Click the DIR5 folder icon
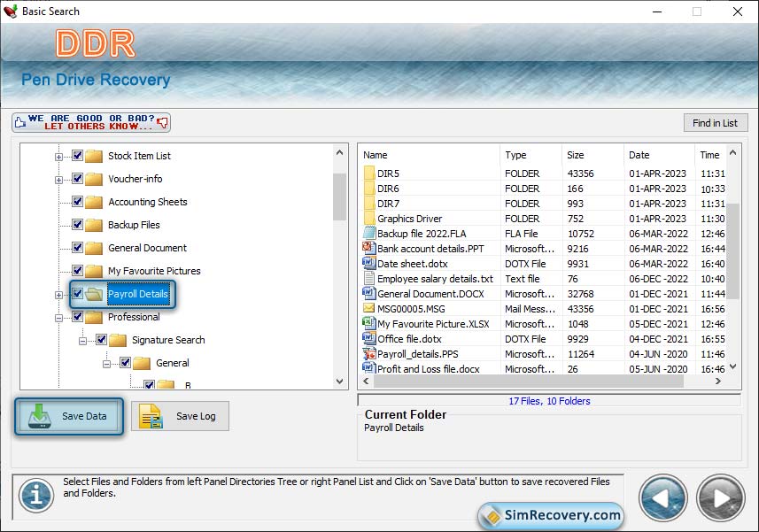Screen dimensions: 759x532 tap(369, 173)
